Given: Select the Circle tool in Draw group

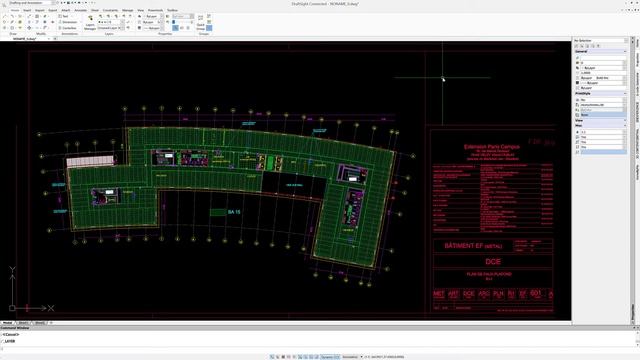Looking at the screenshot, I should click(4, 22).
